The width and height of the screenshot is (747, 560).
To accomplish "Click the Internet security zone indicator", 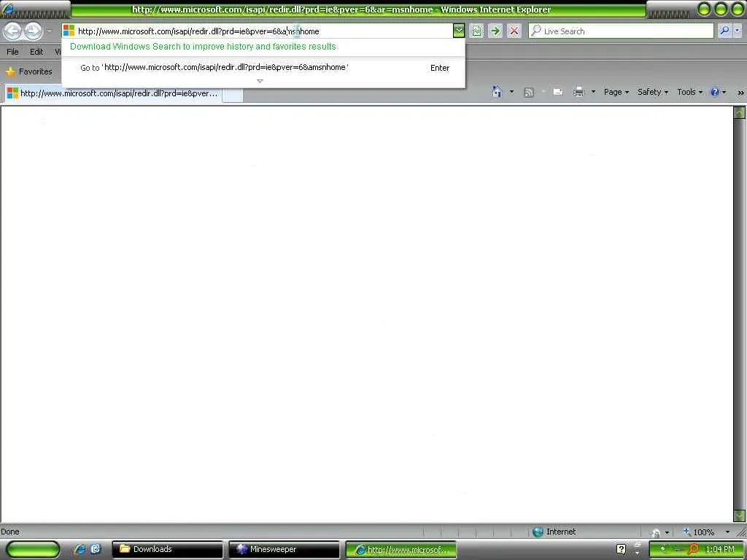I will pyautogui.click(x=554, y=532).
